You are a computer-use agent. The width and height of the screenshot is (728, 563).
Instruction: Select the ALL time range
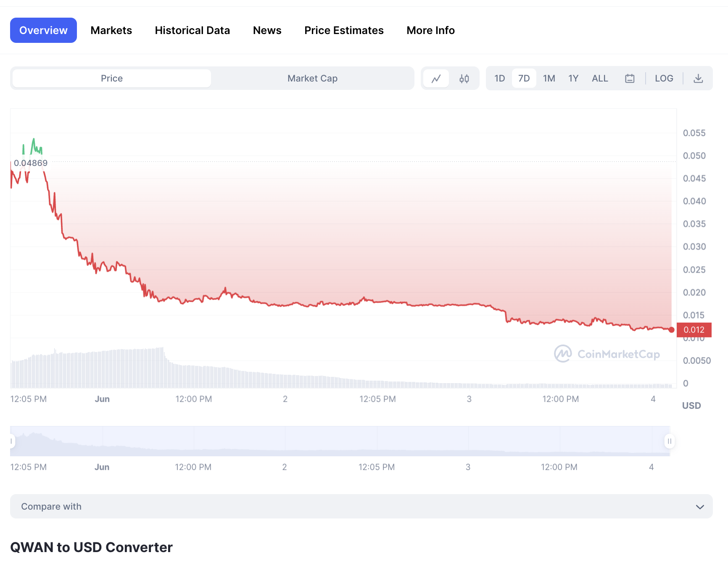point(600,78)
